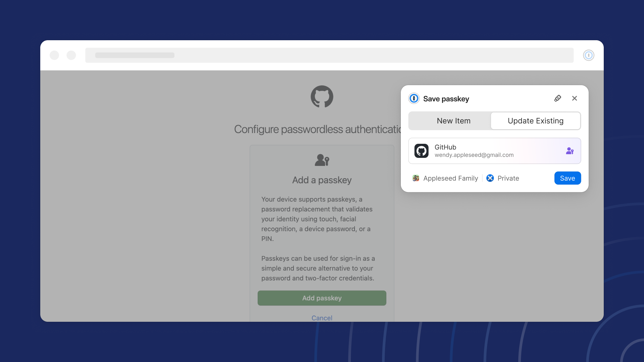The height and width of the screenshot is (362, 644).
Task: Click the email address input field area
Action: tap(474, 155)
